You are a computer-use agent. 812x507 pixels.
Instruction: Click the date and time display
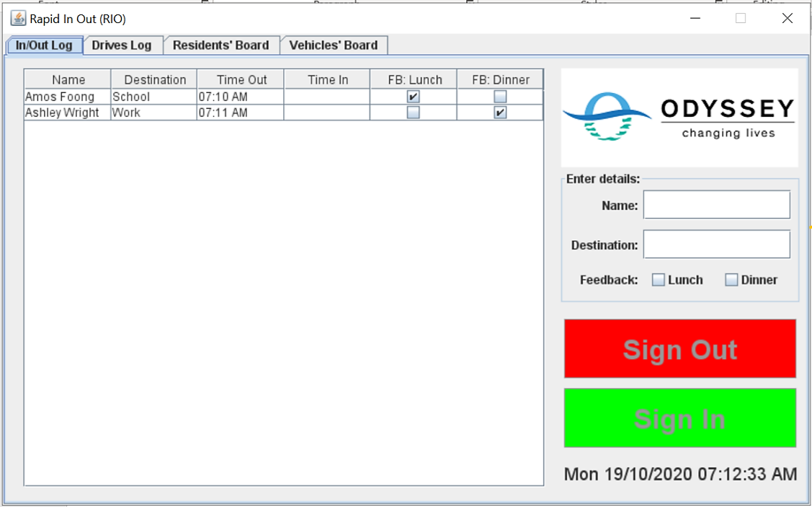point(680,474)
